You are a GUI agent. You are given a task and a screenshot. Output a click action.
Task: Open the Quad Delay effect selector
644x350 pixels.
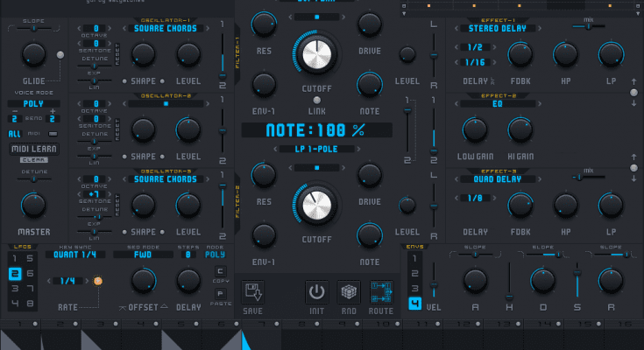493,178
